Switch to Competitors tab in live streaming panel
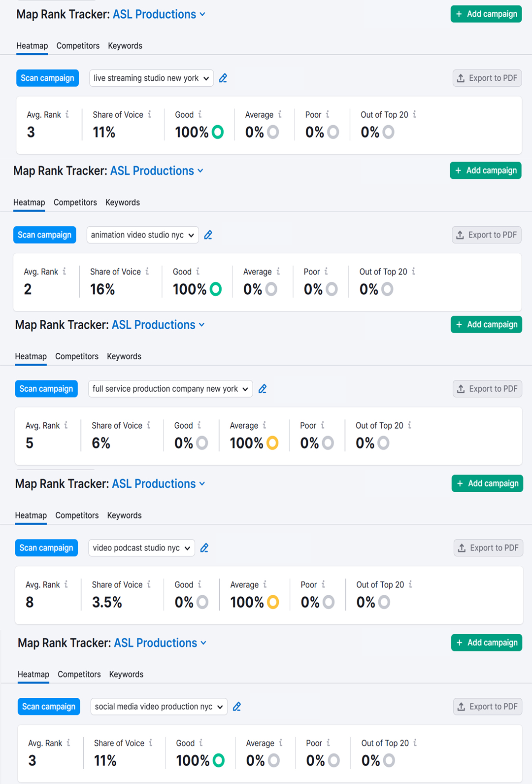 [x=78, y=46]
